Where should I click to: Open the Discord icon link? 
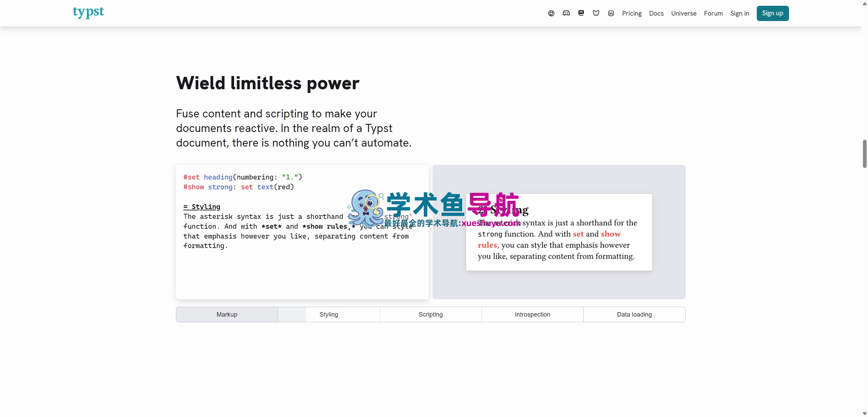tap(566, 13)
